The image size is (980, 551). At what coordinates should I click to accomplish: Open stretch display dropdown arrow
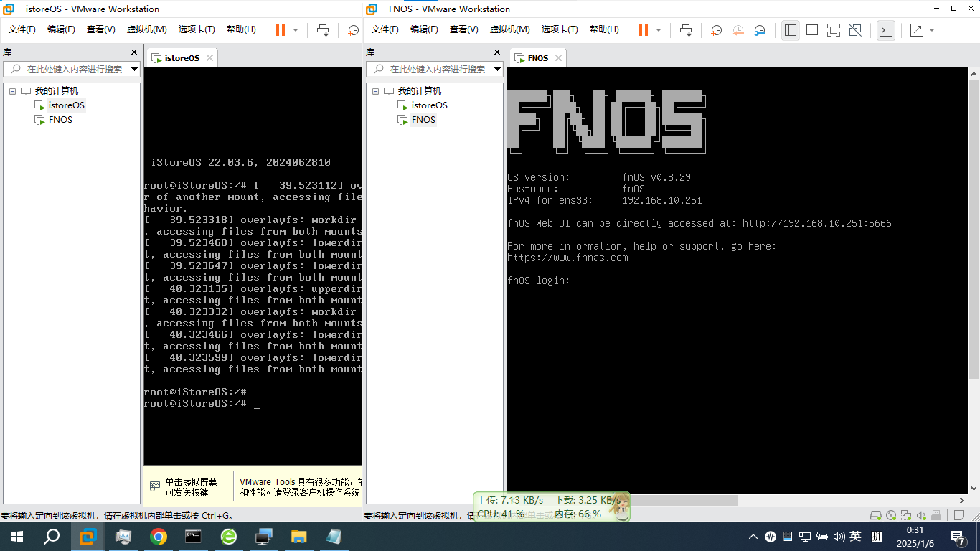[x=932, y=30]
